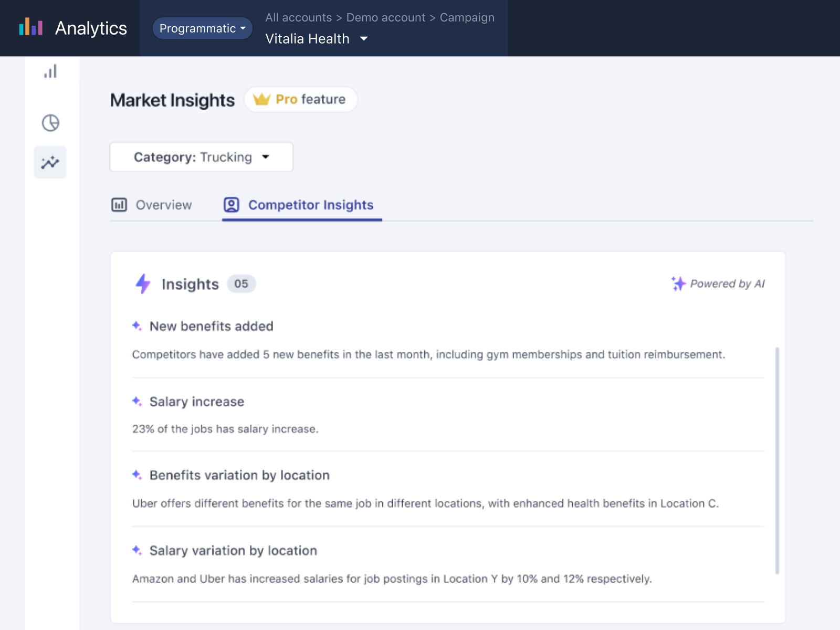Open the Programmatic dropdown
840x630 pixels.
point(202,28)
